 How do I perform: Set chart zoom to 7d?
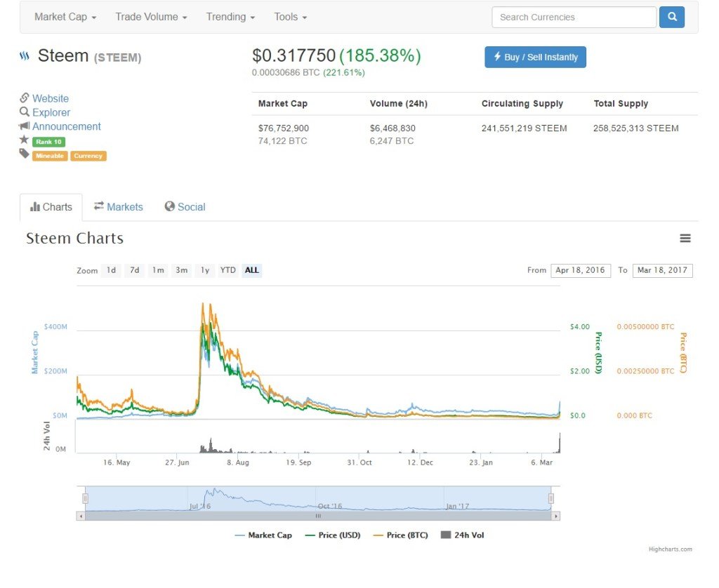click(x=135, y=270)
